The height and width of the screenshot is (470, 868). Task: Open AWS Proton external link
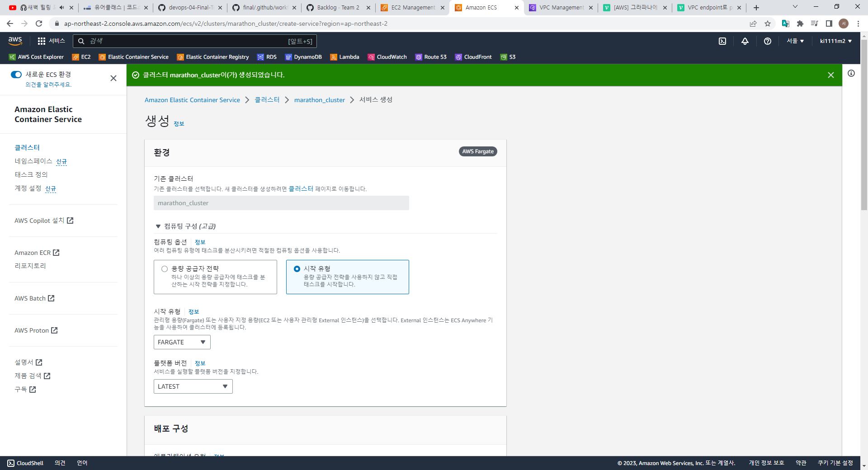36,330
